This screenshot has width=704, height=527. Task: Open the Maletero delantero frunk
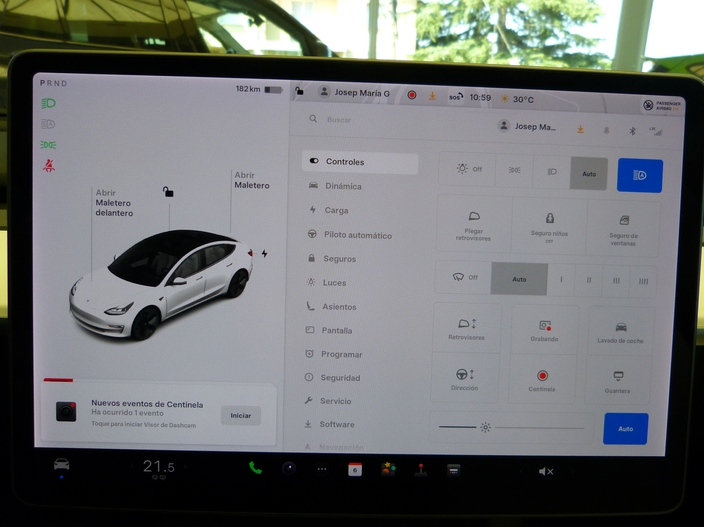[x=114, y=203]
